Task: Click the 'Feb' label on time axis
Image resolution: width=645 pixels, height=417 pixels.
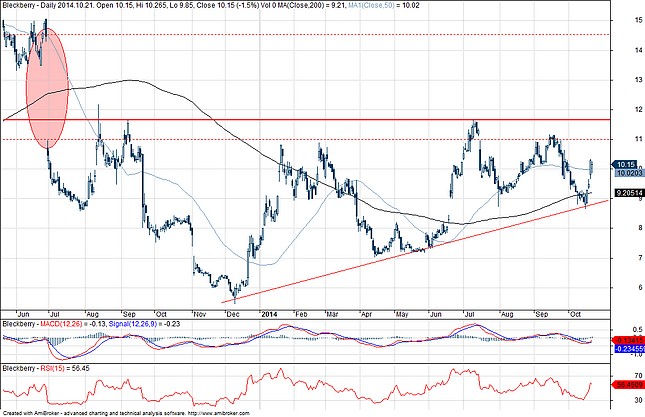Action: tap(301, 315)
